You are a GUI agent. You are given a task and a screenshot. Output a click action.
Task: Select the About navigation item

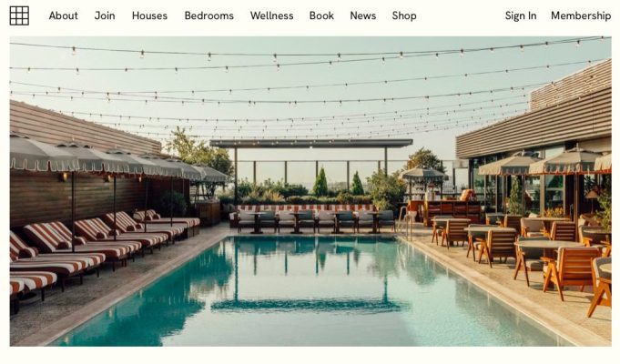(63, 15)
